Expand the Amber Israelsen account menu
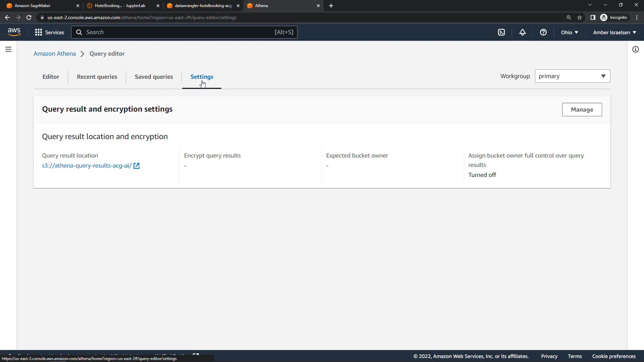Image resolution: width=644 pixels, height=362 pixels. (614, 33)
